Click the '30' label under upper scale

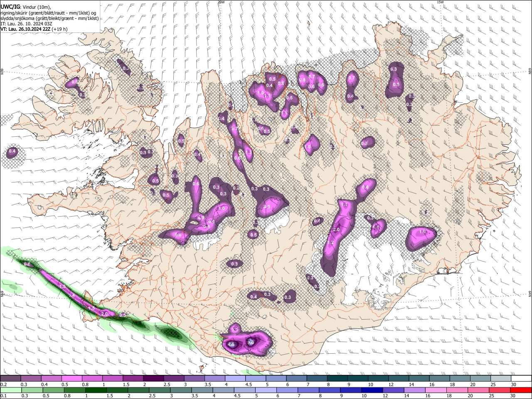coord(514,384)
